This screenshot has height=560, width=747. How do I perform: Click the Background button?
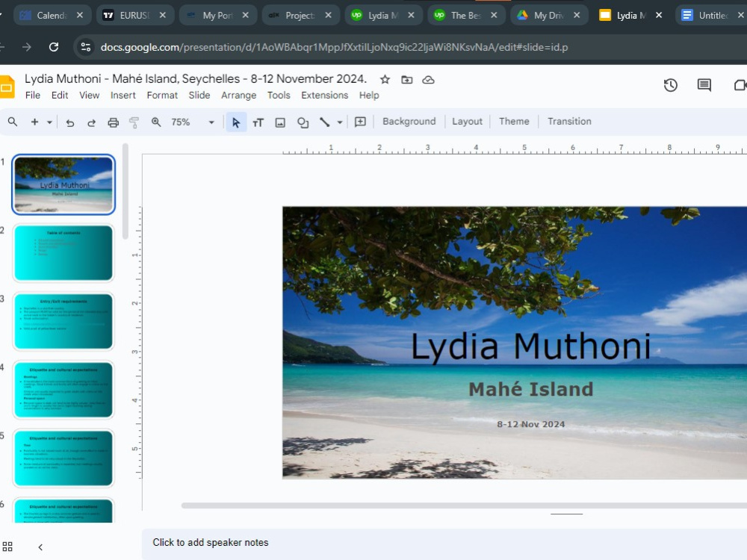pyautogui.click(x=409, y=122)
